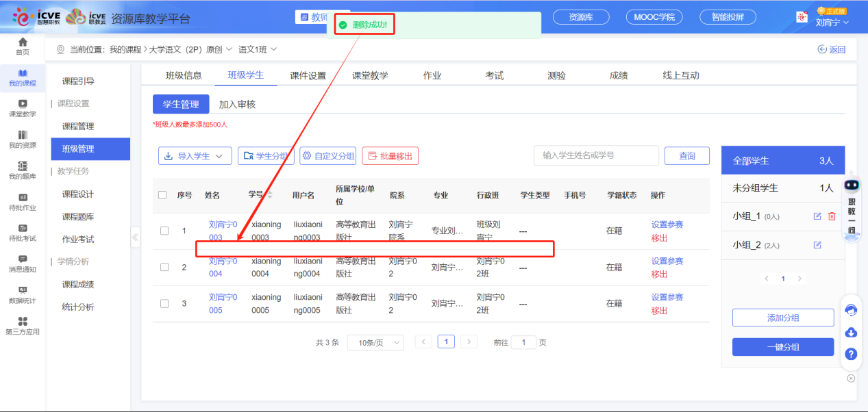Collapse the left course menu panel arrow
Viewport: 868px width, 412px height.
click(135, 237)
